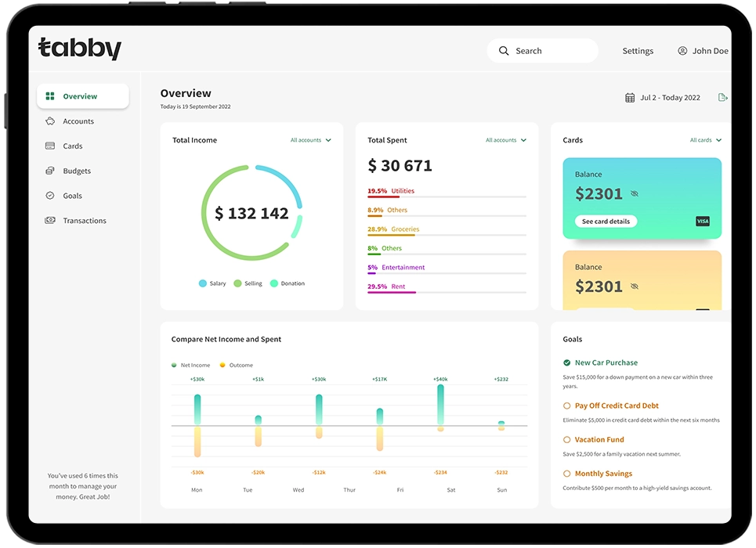The image size is (756, 548).
Task: Go to Accounts in the sidebar
Action: [78, 121]
